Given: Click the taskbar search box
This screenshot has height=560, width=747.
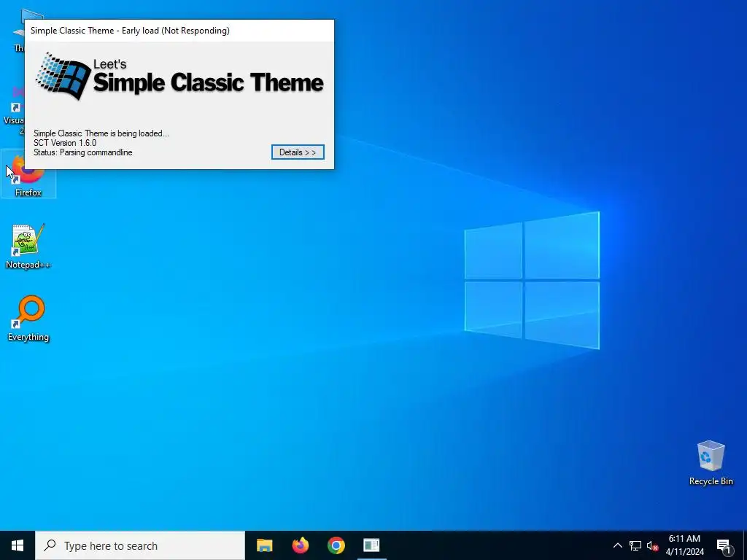Looking at the screenshot, I should point(140,545).
